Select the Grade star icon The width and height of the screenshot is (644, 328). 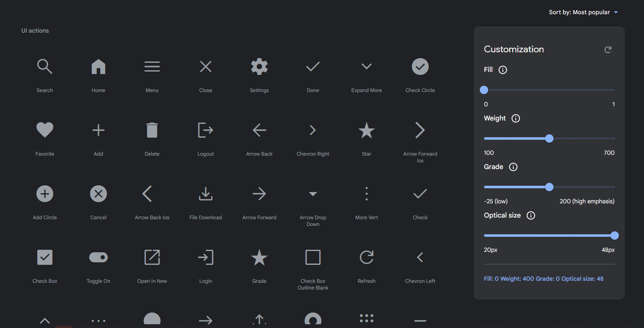pos(259,257)
